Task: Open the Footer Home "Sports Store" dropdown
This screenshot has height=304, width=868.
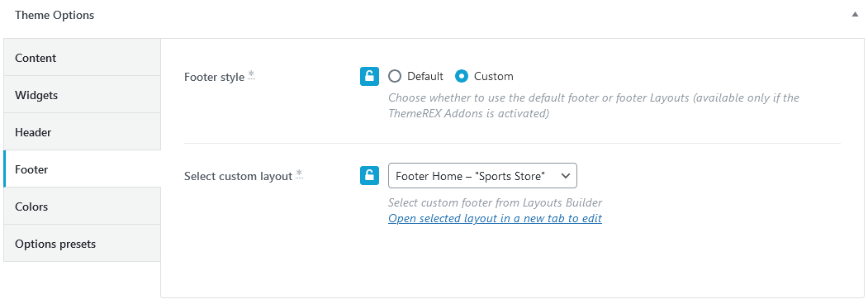Action: 482,175
